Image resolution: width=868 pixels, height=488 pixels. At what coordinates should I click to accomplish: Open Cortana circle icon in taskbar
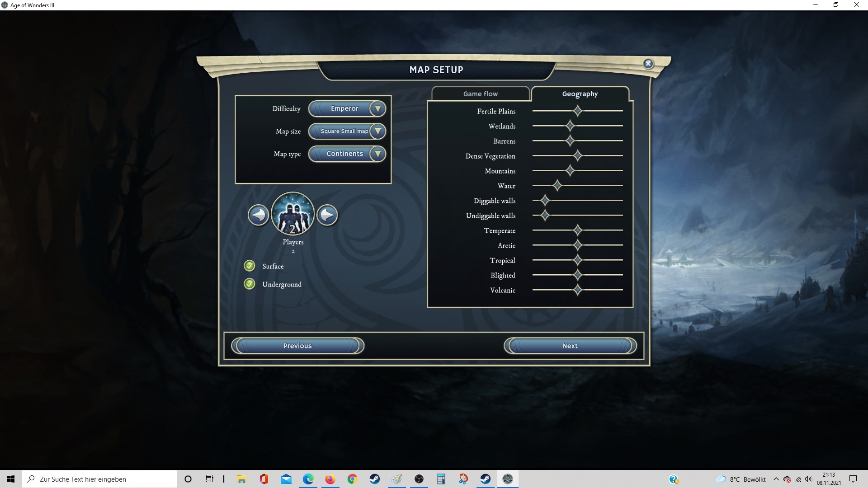(188, 479)
